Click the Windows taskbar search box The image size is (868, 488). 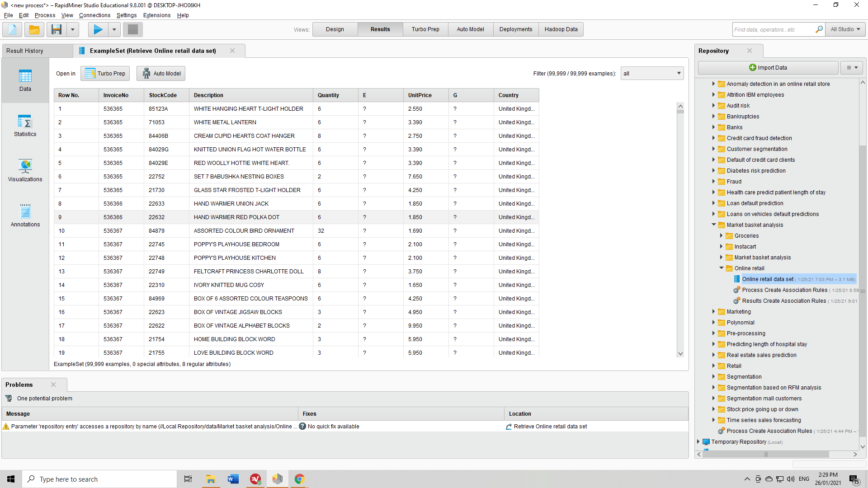[x=99, y=479]
